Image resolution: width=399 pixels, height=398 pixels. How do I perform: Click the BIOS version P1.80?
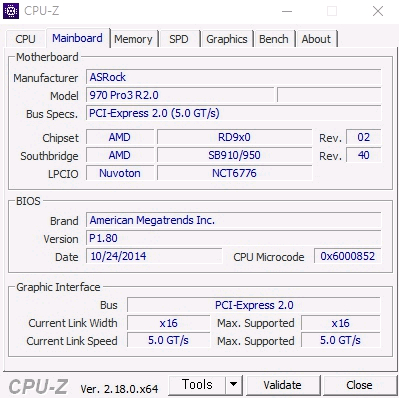233,238
